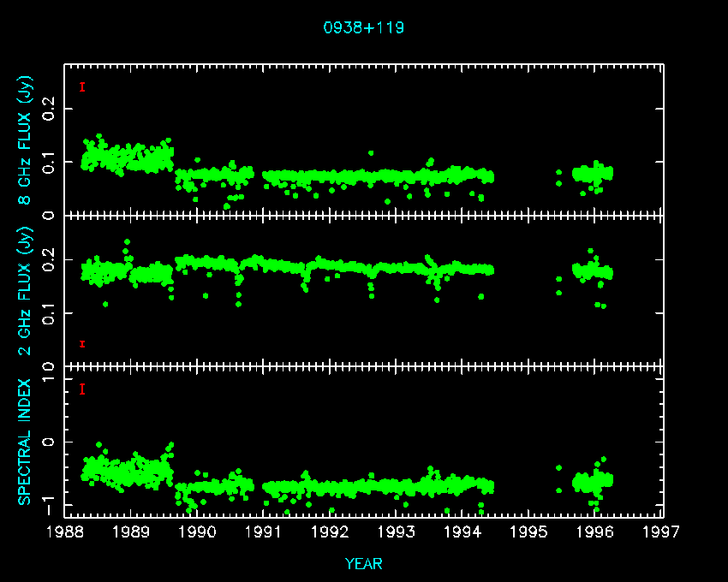Click the 1994 year tick label

tap(463, 532)
